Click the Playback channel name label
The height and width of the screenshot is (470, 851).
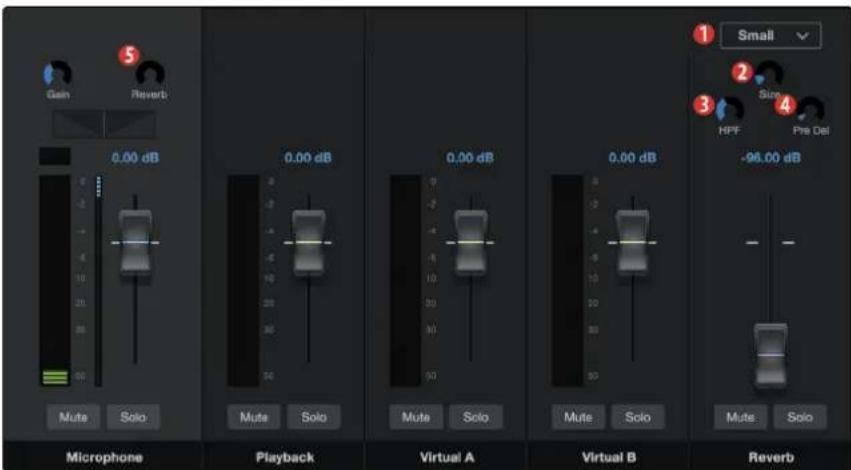285,457
